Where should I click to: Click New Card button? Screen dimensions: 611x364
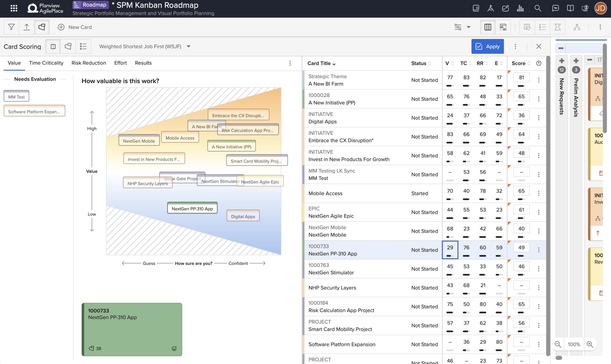point(75,27)
